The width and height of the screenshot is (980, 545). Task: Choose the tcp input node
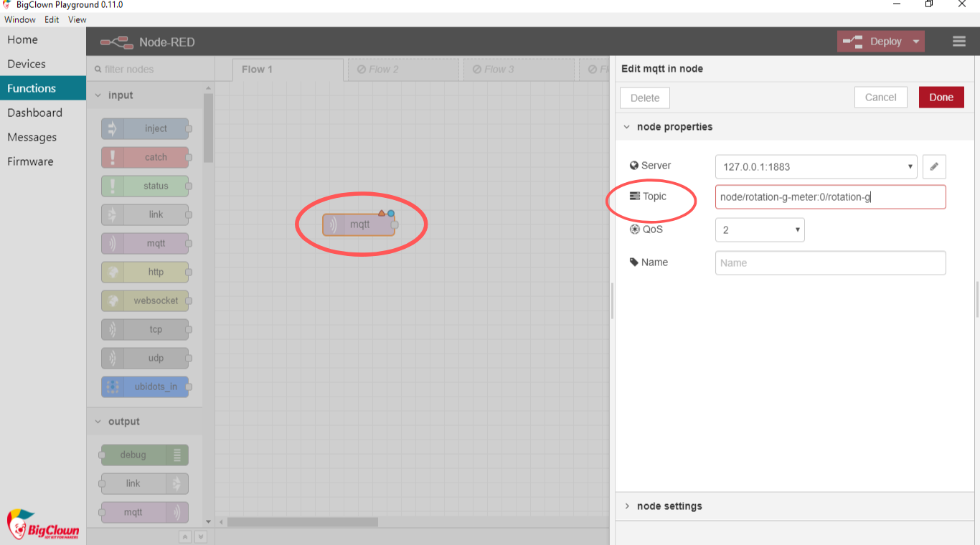(x=145, y=329)
